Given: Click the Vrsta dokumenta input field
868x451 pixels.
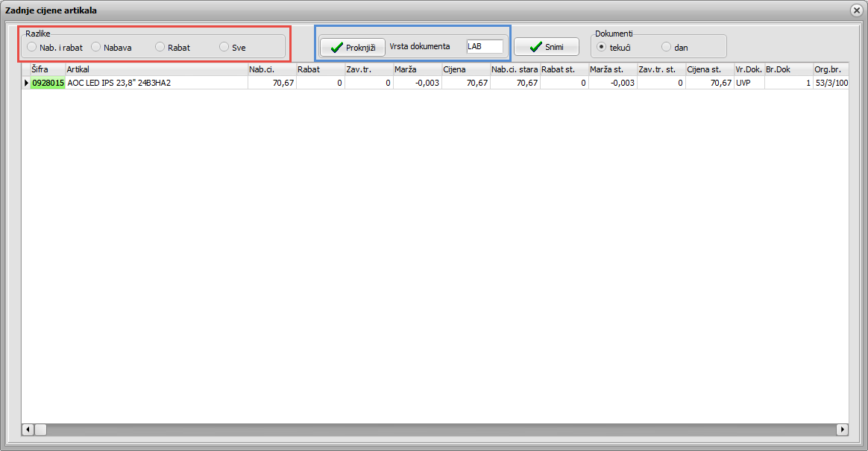Looking at the screenshot, I should click(484, 46).
